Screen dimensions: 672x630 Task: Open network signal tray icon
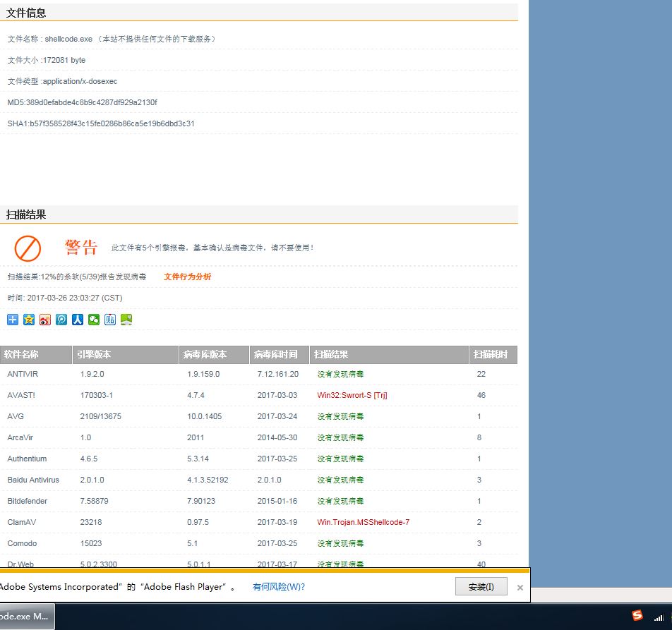tap(659, 617)
